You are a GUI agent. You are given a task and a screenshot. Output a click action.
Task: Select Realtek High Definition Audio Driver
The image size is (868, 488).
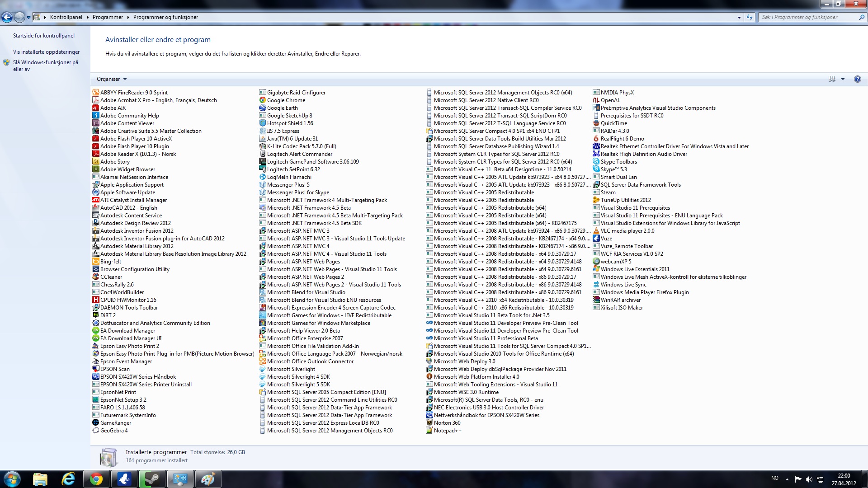point(640,154)
